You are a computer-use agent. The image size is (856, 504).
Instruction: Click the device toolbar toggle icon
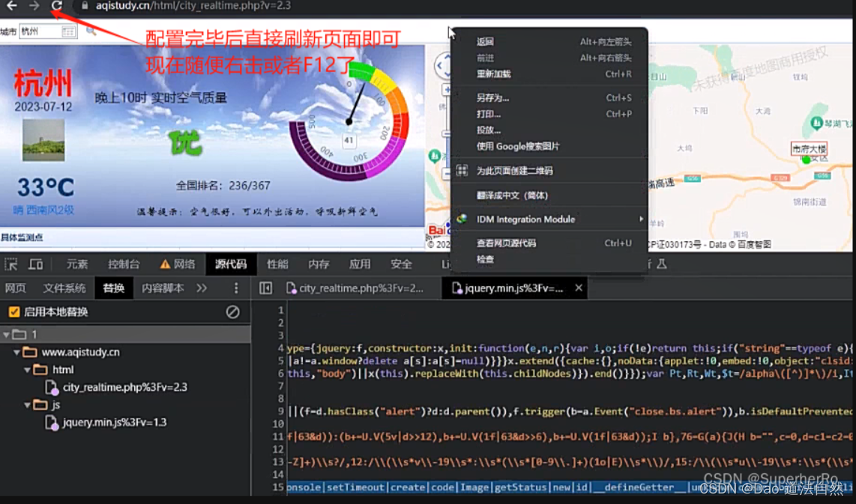pos(36,264)
